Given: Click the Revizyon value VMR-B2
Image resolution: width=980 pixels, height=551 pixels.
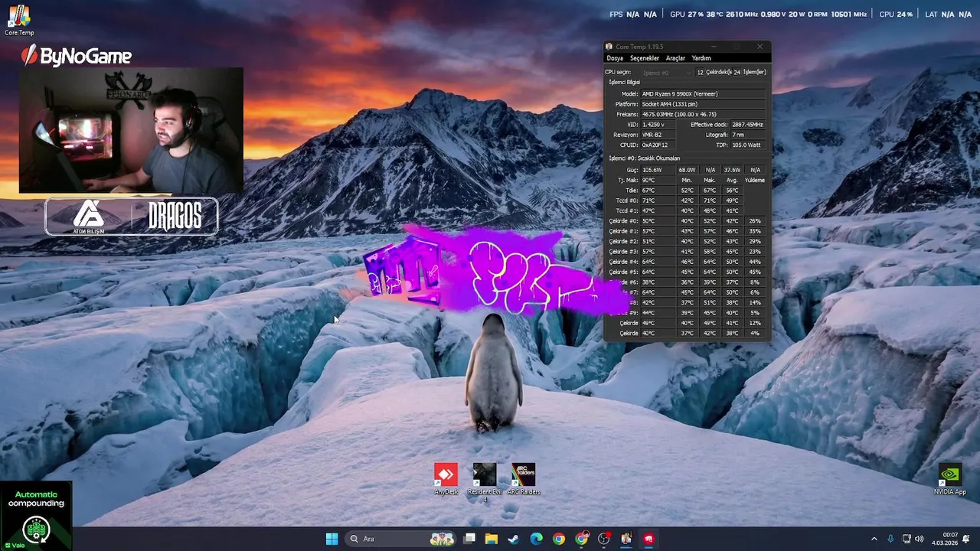Looking at the screenshot, I should point(658,135).
